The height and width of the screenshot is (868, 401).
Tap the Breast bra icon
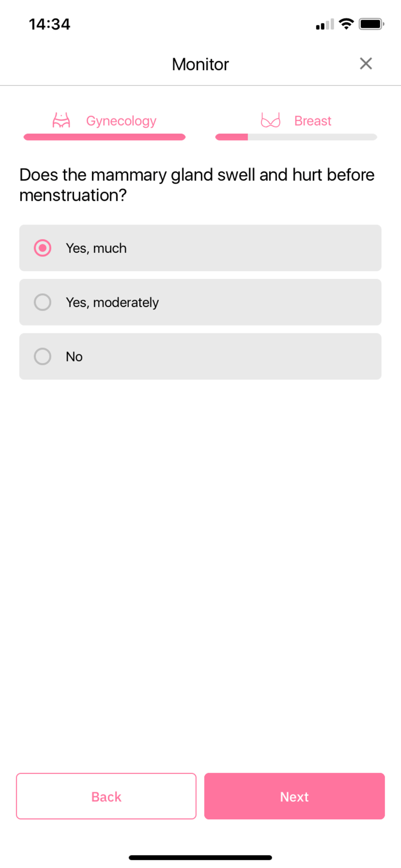270,120
